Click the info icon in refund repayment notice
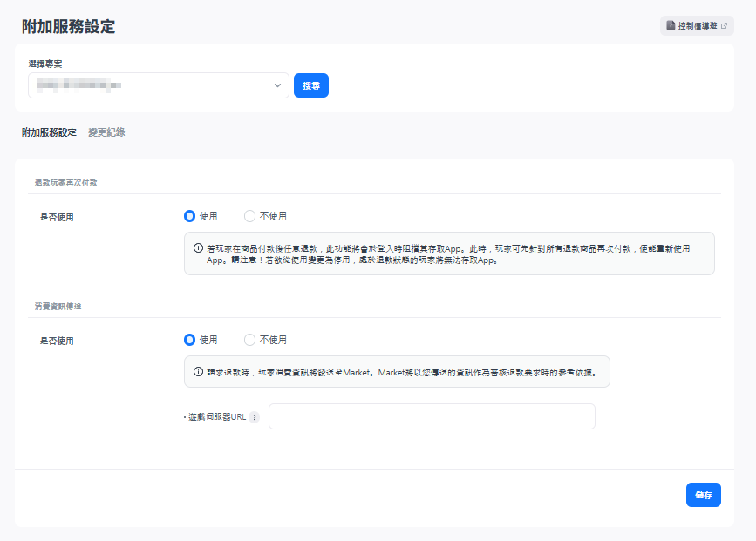 (x=198, y=248)
